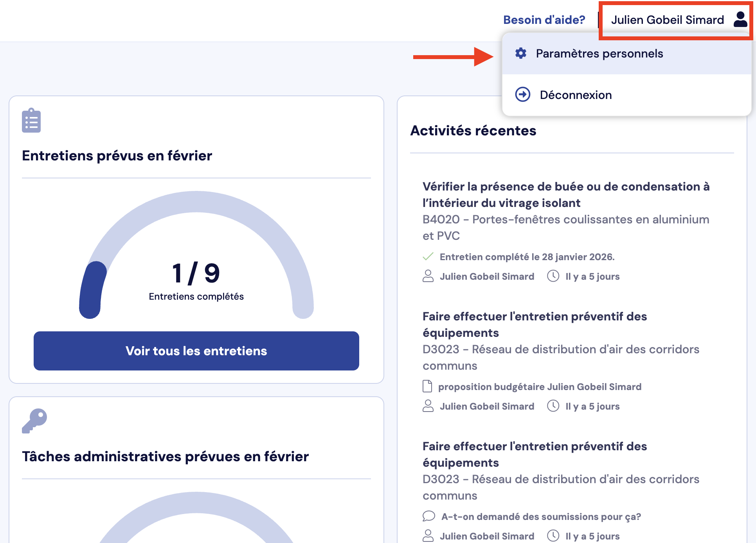The image size is (756, 543).
Task: Click the clock icon in the first activity
Action: tap(553, 276)
